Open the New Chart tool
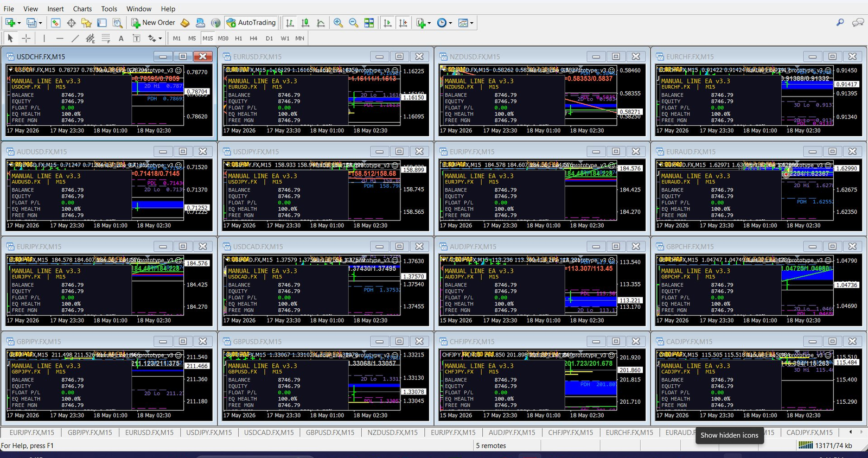This screenshot has width=868, height=458. [10, 23]
